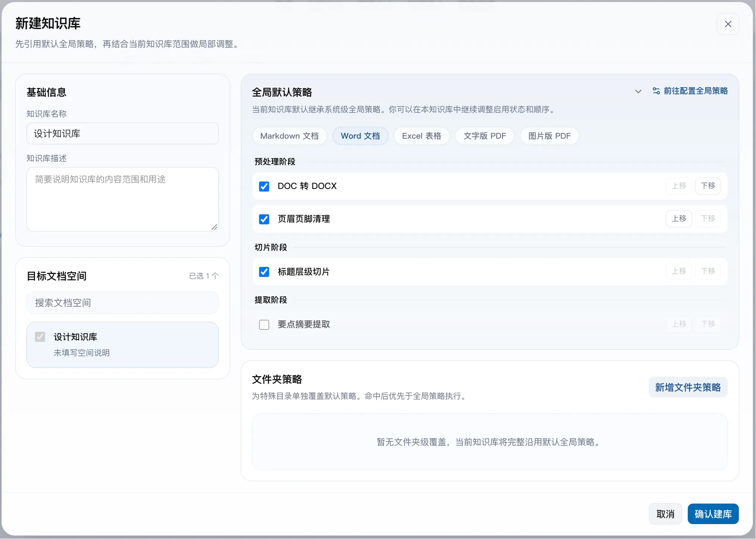Open the 图片版 PDF tab
This screenshot has width=756, height=539.
(x=549, y=136)
